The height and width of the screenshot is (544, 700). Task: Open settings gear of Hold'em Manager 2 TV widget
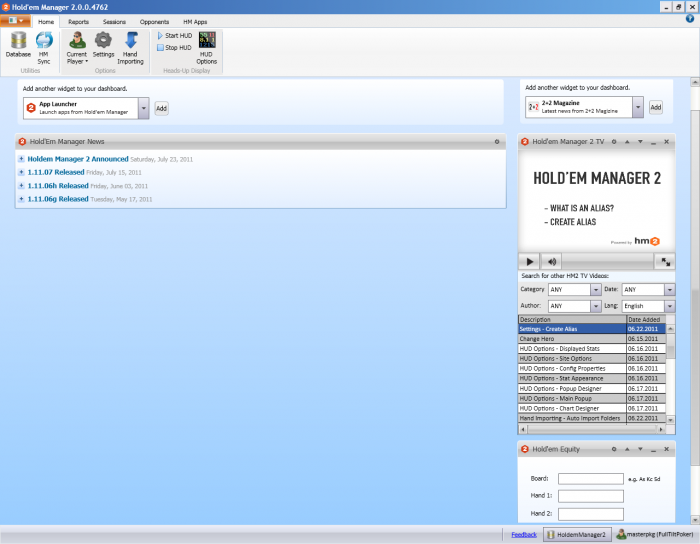(x=614, y=141)
